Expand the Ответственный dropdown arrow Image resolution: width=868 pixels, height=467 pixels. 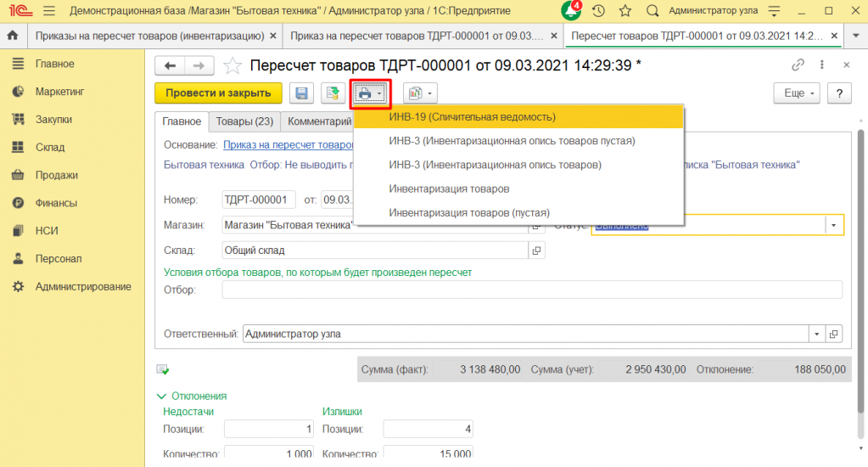point(816,334)
